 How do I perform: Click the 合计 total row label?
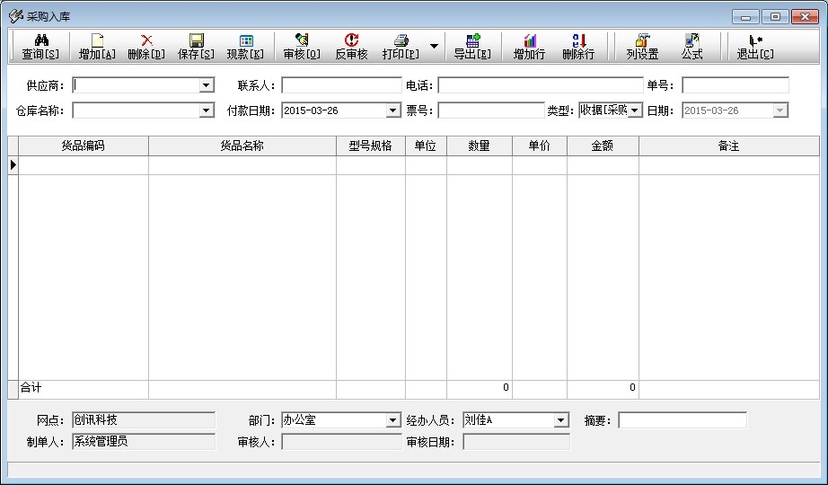[31, 388]
